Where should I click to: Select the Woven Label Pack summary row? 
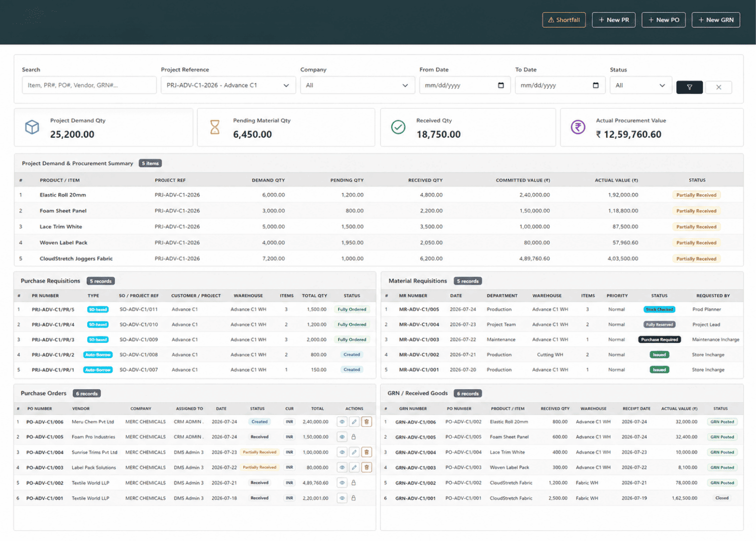[378, 242]
